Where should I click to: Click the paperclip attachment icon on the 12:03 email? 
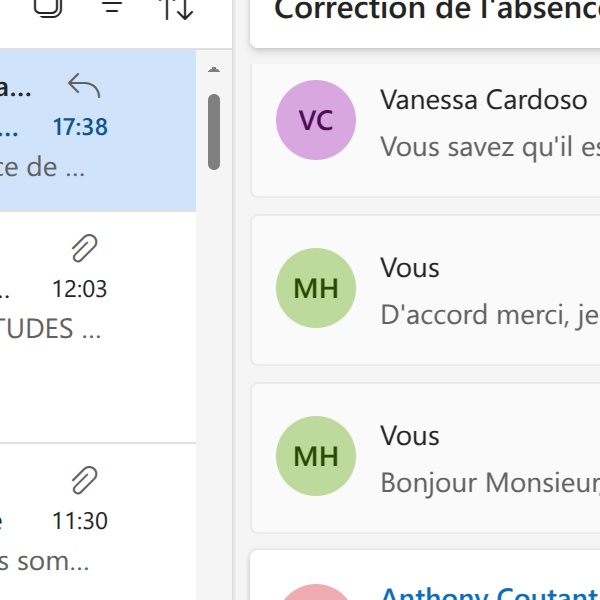84,248
